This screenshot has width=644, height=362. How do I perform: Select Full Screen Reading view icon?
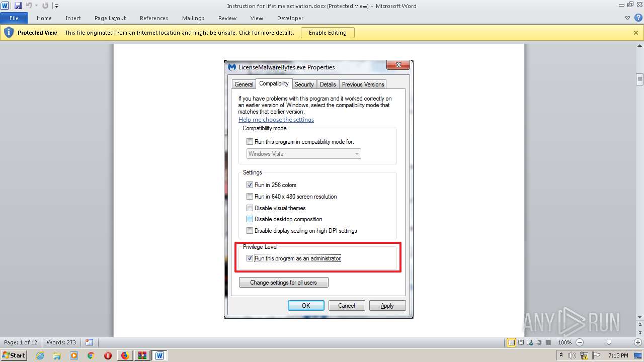pyautogui.click(x=521, y=342)
